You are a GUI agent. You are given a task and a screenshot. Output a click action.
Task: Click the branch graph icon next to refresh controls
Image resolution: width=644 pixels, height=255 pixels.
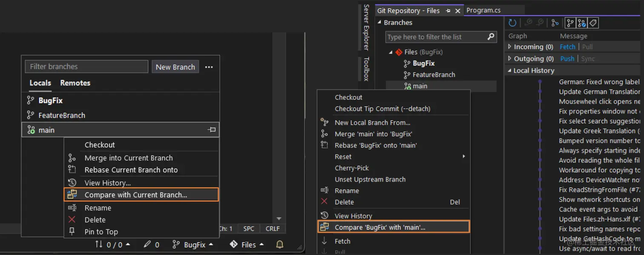click(x=555, y=23)
